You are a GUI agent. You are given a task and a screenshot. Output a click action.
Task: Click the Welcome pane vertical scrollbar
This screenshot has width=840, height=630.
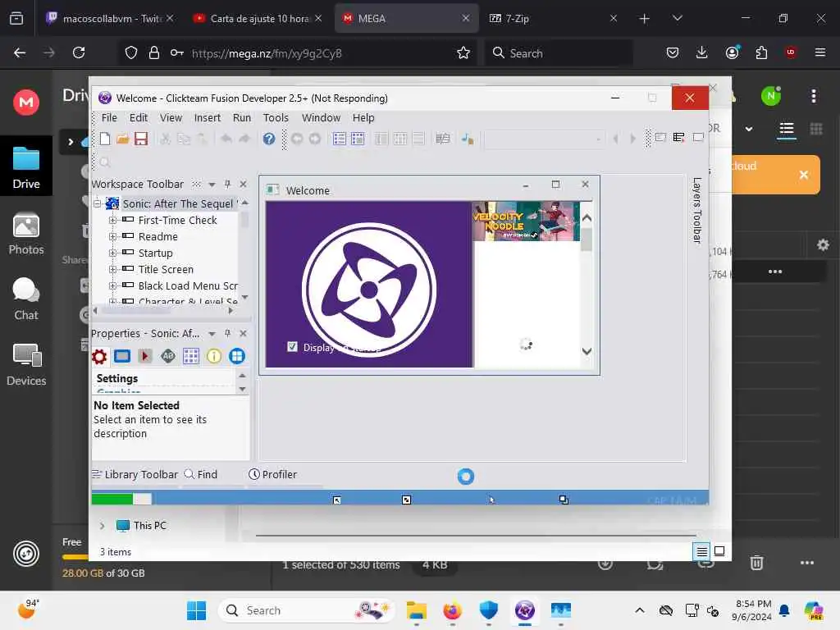tap(587, 285)
